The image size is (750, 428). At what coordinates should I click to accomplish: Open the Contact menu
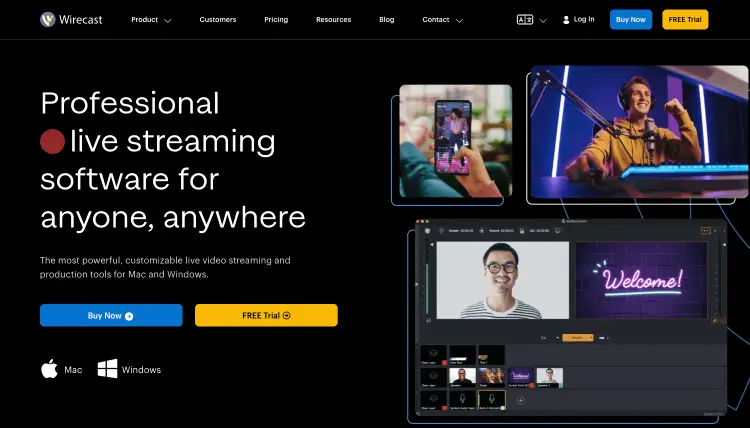[436, 20]
